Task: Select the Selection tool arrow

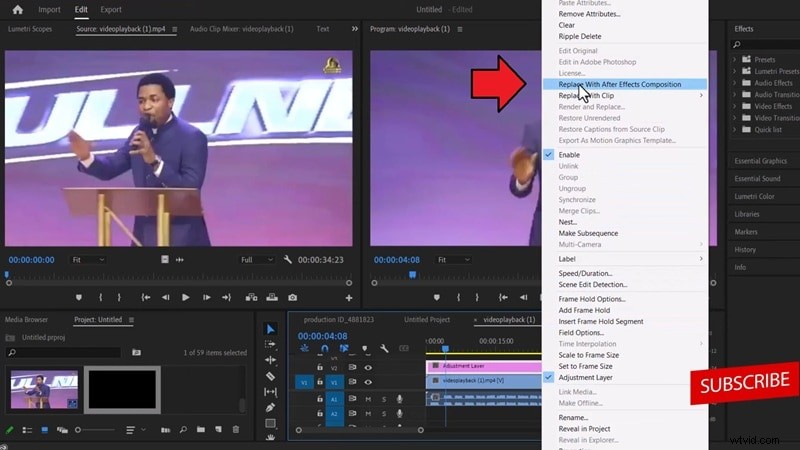Action: (x=270, y=329)
